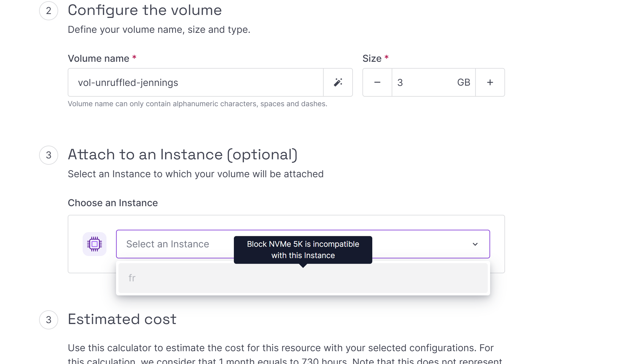Edit the Volume name input field
This screenshot has height=364, width=633.
pyautogui.click(x=196, y=82)
